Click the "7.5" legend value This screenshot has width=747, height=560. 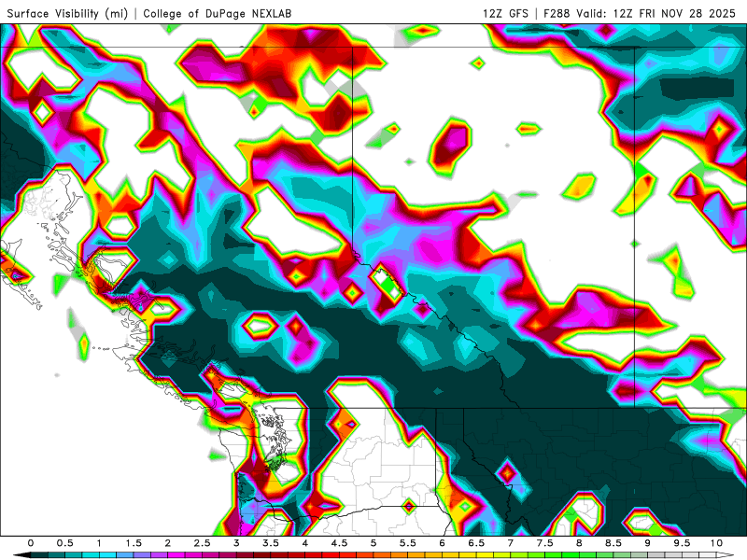[x=545, y=543]
